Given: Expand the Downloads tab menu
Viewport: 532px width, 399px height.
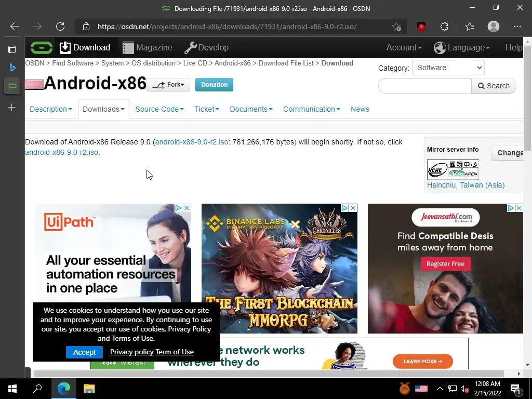Looking at the screenshot, I should click(x=103, y=109).
